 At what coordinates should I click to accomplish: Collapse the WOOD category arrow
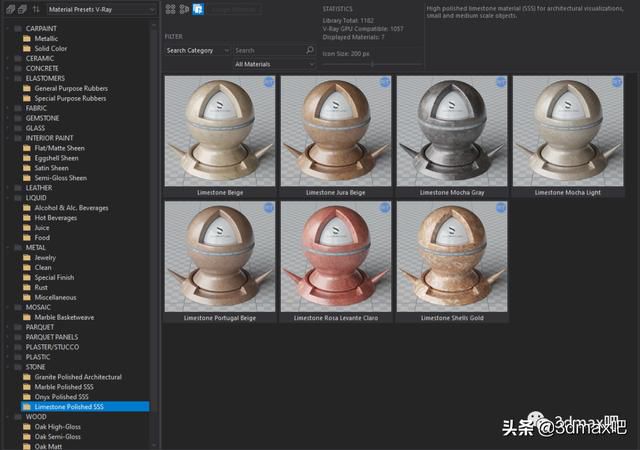pyautogui.click(x=7, y=417)
